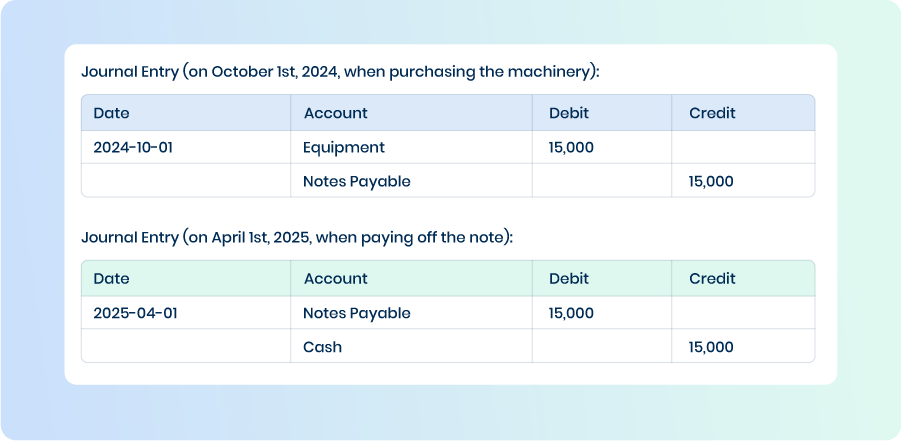This screenshot has width=901, height=441.
Task: Click Notes Payable in the first table
Action: (x=357, y=182)
